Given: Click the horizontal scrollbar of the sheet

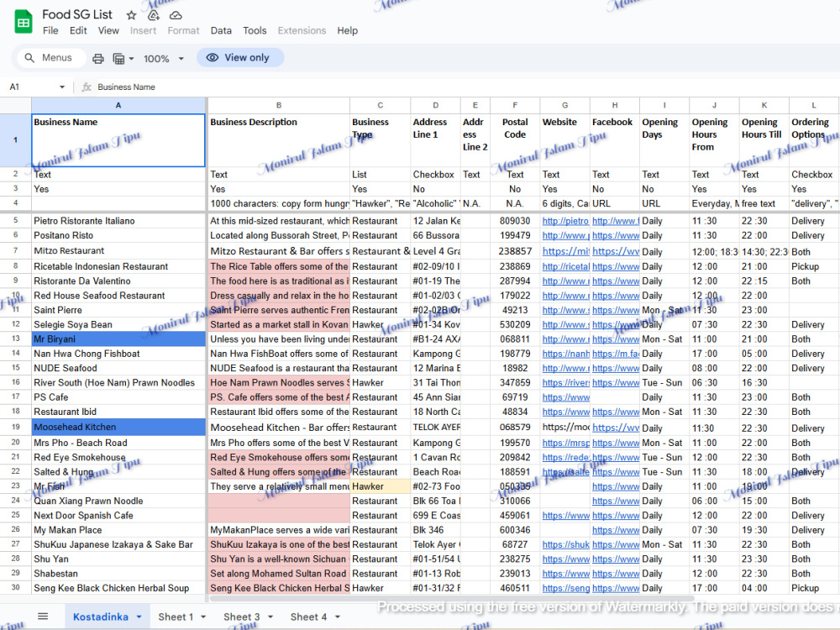Looking at the screenshot, I should coord(453,598).
